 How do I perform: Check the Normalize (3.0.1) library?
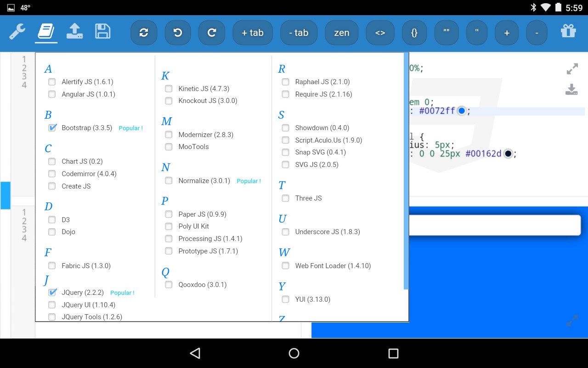(x=169, y=181)
